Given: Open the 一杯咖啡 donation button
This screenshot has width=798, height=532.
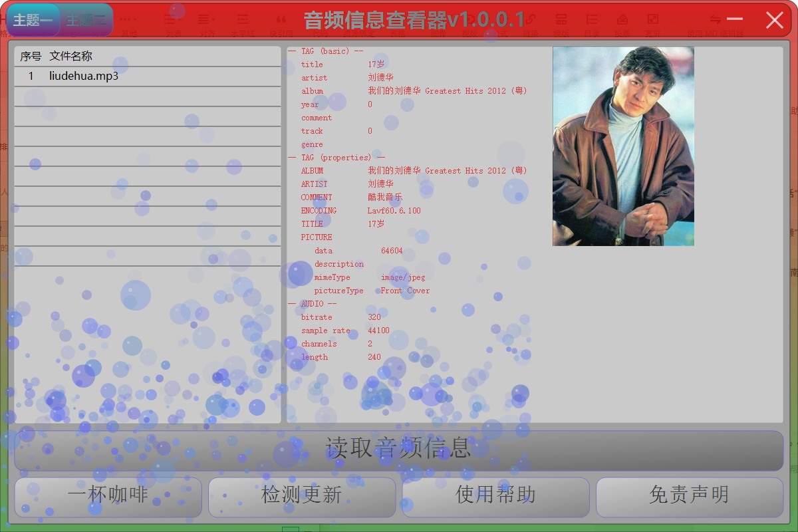Looking at the screenshot, I should tap(108, 496).
